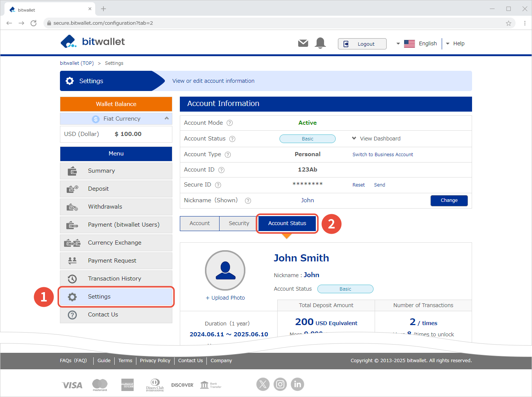532x397 pixels.
Task: Expand View Dashboard under Account Status
Action: 376,139
